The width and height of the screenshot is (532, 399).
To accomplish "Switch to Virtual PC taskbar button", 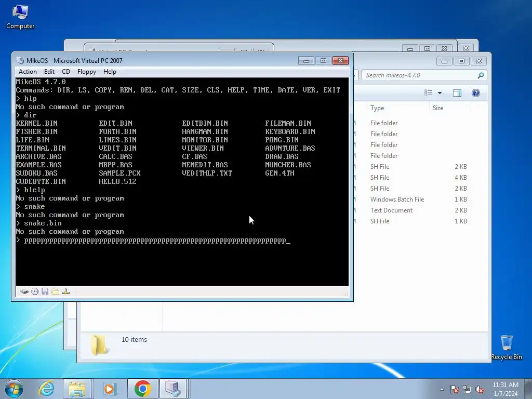I will pos(173,389).
